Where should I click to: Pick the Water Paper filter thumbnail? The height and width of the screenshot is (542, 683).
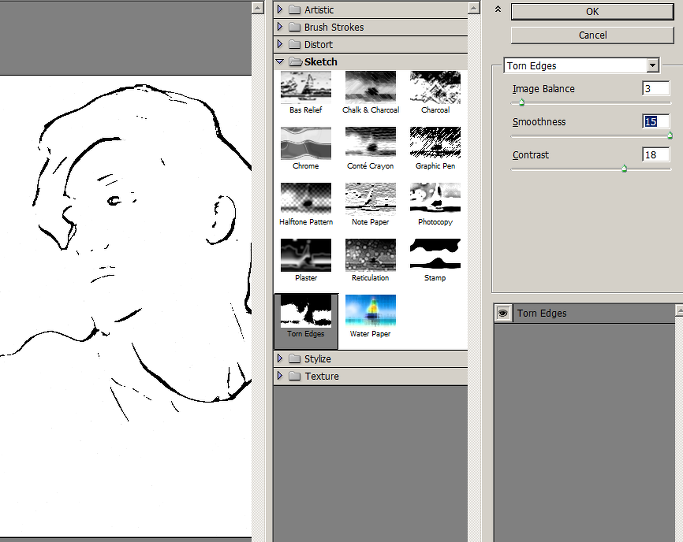point(370,311)
